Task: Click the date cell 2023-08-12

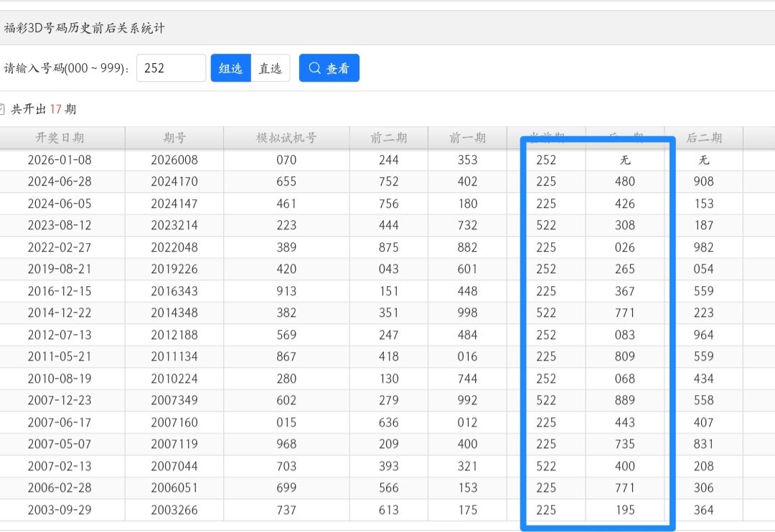Action: coord(60,225)
